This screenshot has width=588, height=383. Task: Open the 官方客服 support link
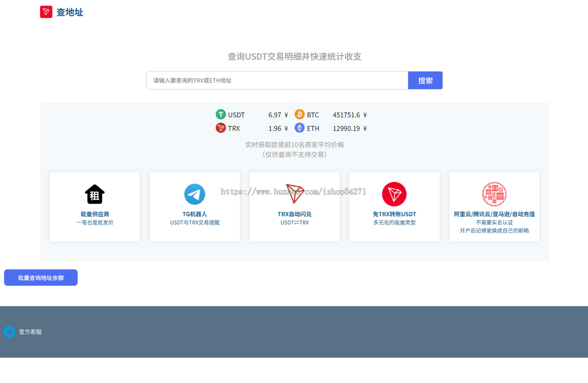(30, 332)
